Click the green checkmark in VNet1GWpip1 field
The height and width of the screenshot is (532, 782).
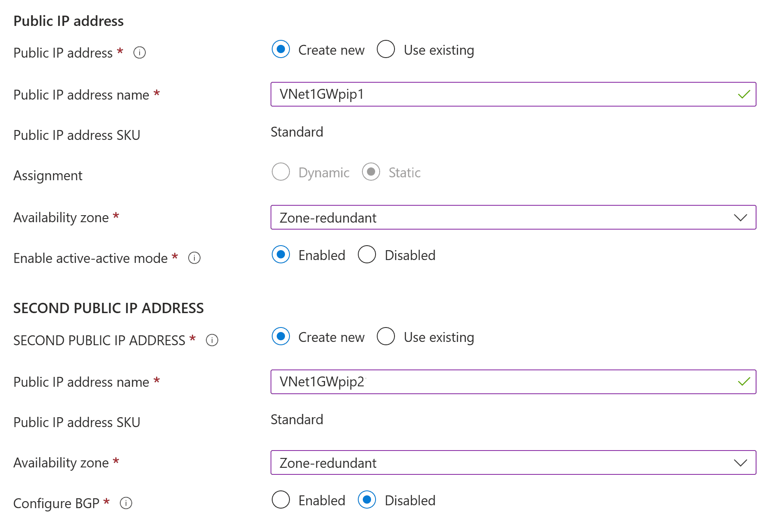(x=743, y=94)
